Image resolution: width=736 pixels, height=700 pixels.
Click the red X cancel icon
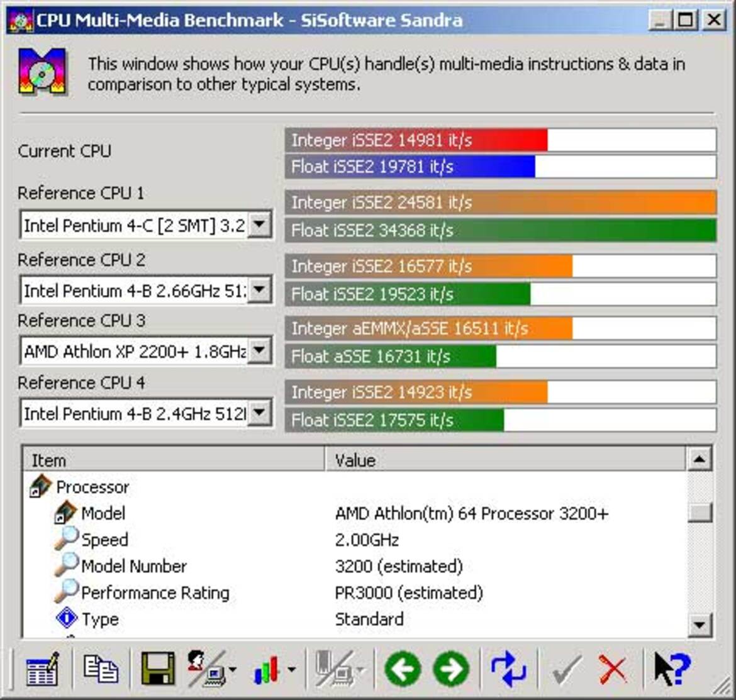[x=613, y=670]
